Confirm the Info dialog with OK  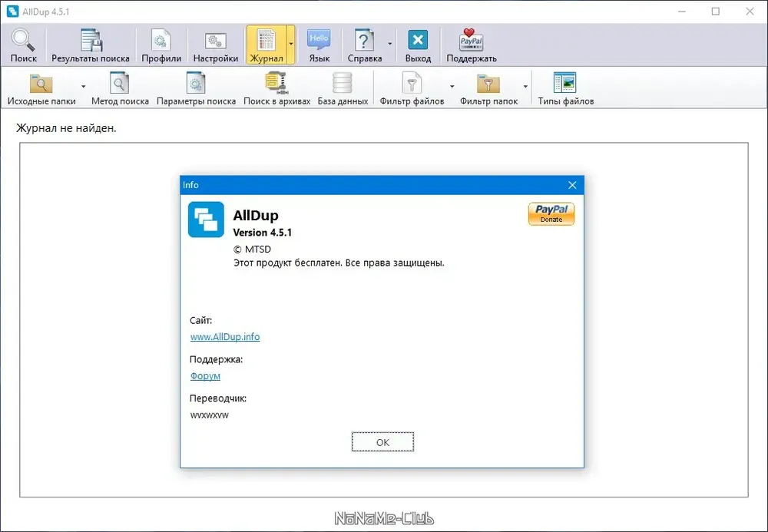pos(382,442)
